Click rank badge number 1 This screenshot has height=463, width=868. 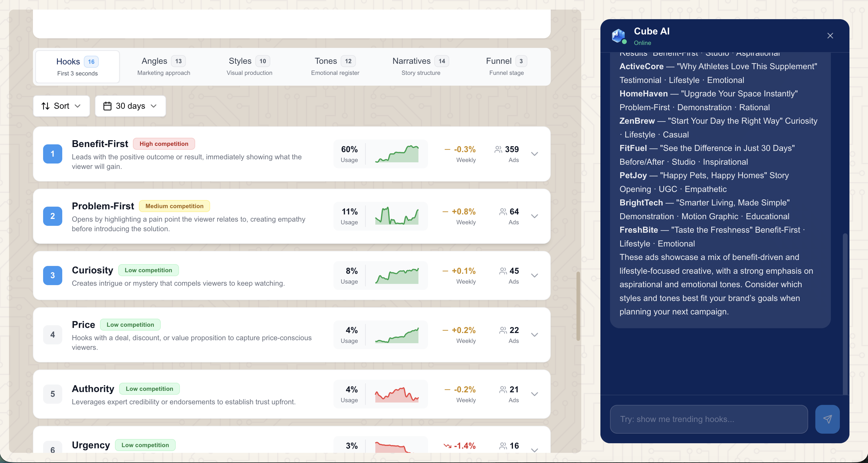click(53, 154)
